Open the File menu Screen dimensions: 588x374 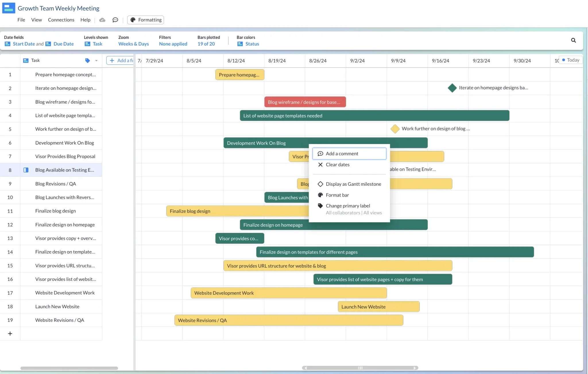click(21, 20)
